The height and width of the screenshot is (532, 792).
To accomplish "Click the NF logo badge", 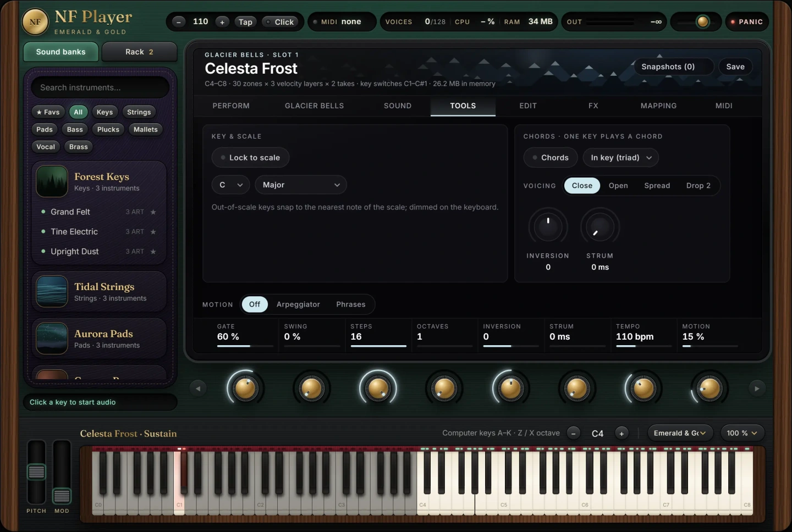I will (x=35, y=22).
